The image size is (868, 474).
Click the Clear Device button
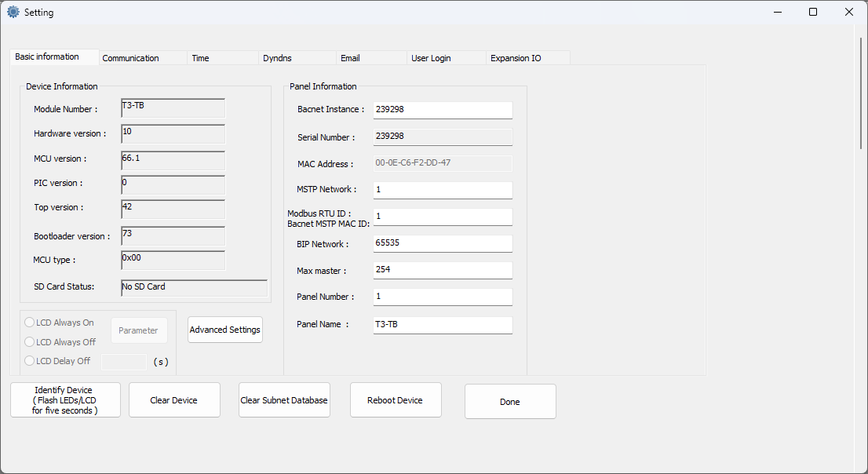[x=173, y=400]
